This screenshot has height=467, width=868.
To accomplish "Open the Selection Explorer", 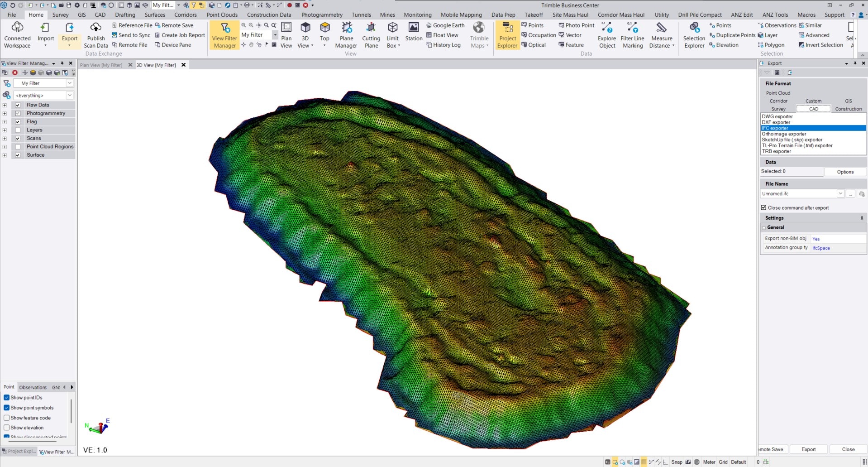I will 694,35.
